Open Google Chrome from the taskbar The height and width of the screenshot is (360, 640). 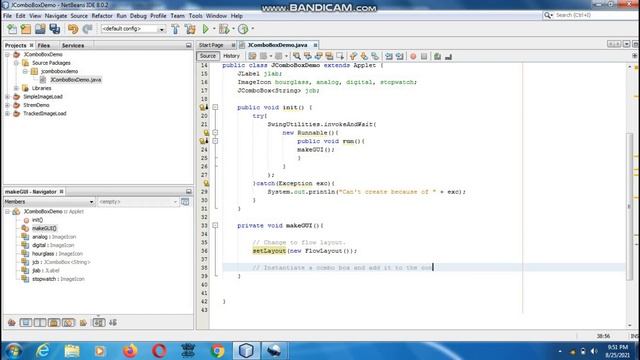(218, 351)
